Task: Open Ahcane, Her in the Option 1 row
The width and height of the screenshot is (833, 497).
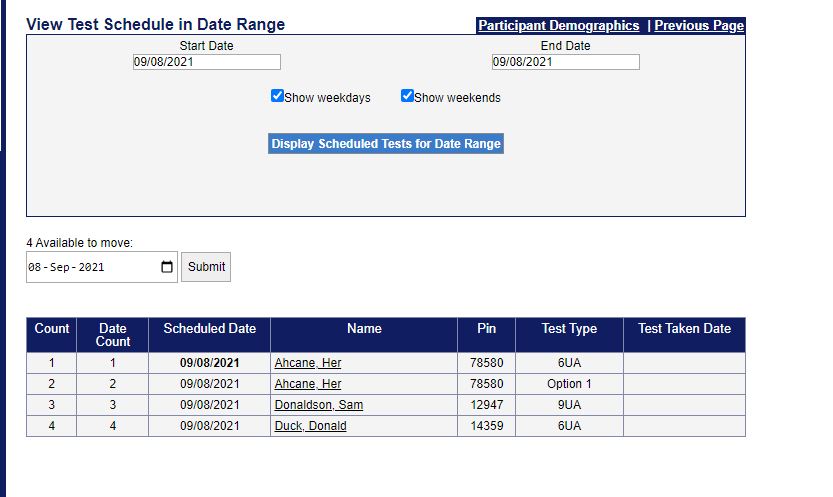Action: (308, 384)
